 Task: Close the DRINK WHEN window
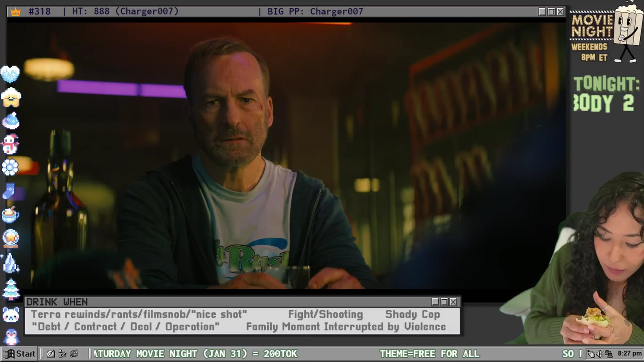(453, 302)
